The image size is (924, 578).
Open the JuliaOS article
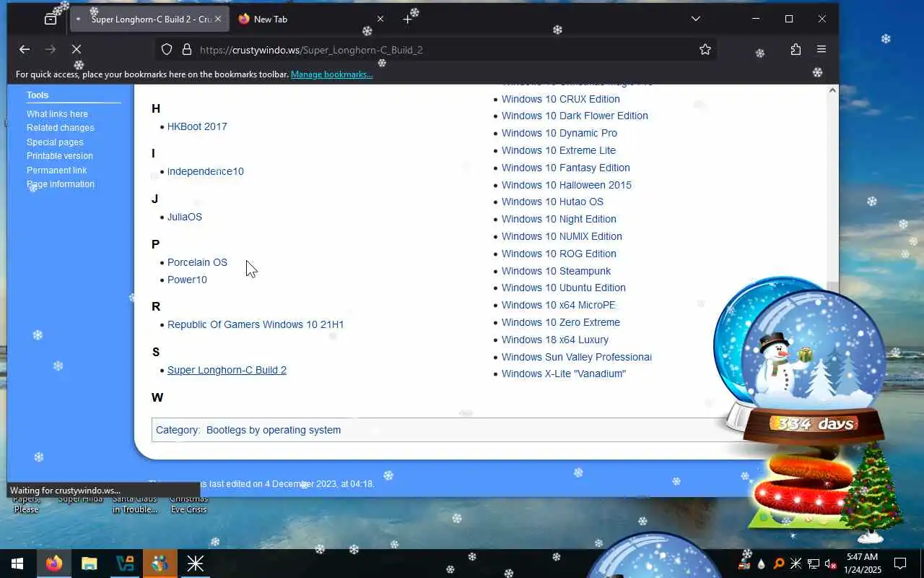tap(185, 217)
